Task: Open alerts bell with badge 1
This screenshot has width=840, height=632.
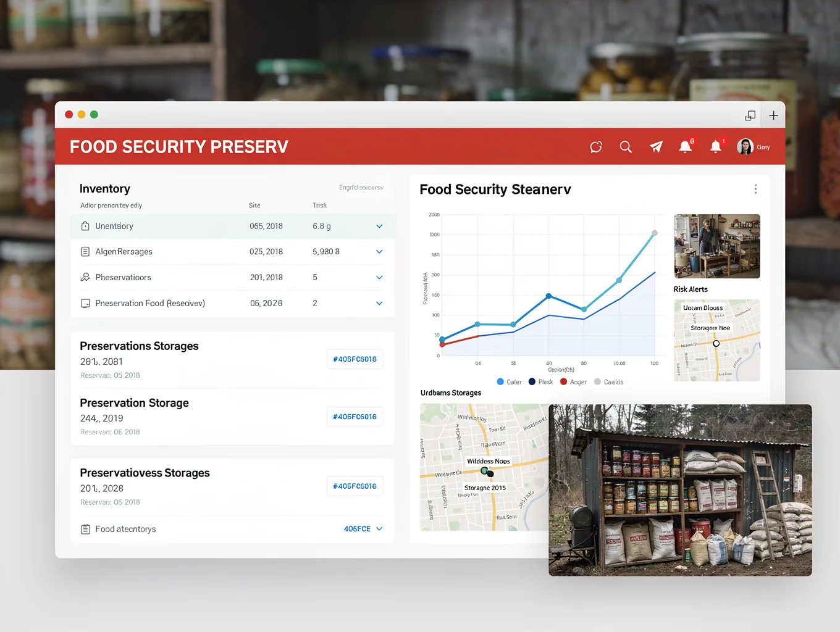Action: point(716,146)
